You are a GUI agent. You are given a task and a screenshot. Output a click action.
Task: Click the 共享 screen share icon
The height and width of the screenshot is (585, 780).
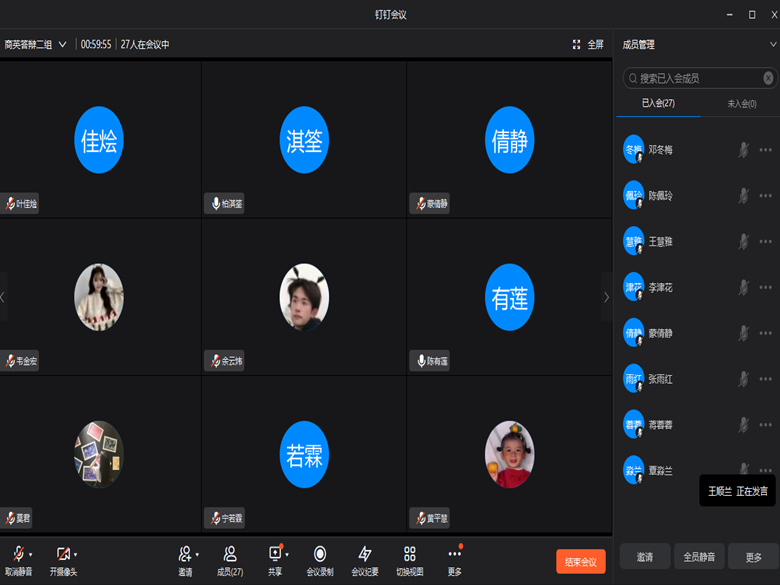click(x=274, y=554)
